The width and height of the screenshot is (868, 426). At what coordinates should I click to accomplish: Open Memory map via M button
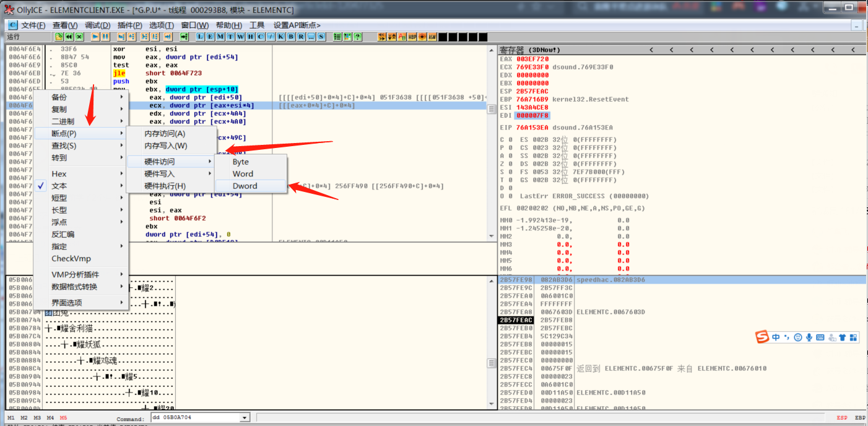tap(220, 37)
